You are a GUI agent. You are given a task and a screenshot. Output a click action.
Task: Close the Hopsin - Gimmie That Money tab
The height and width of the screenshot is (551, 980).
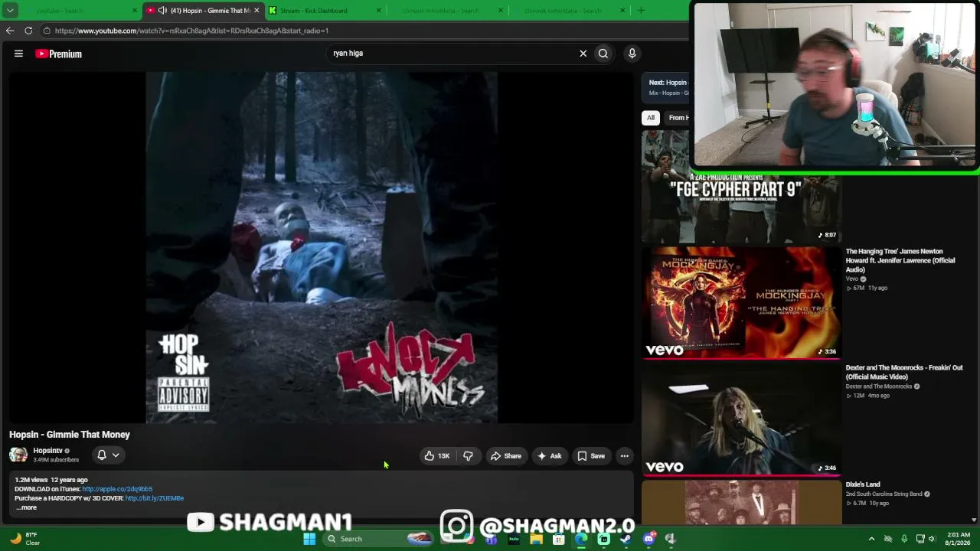point(256,11)
